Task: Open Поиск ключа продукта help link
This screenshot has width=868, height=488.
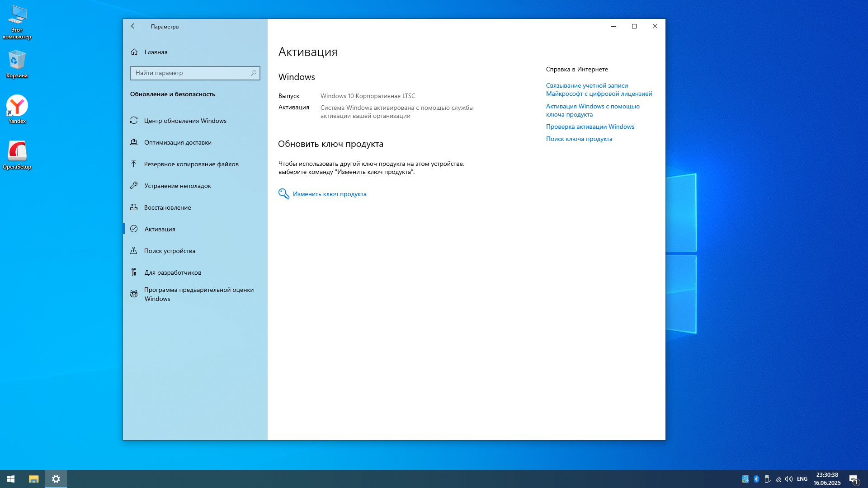Action: [579, 139]
